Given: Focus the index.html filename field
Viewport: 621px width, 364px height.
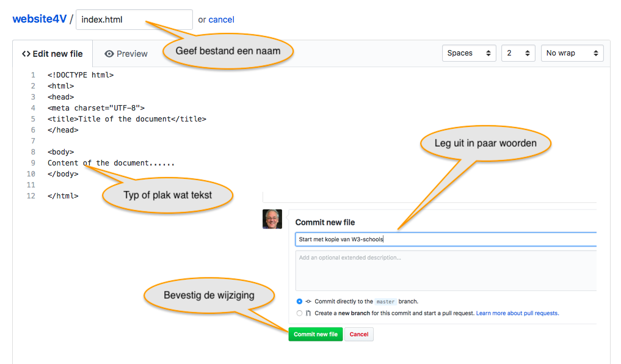Looking at the screenshot, I should [134, 20].
